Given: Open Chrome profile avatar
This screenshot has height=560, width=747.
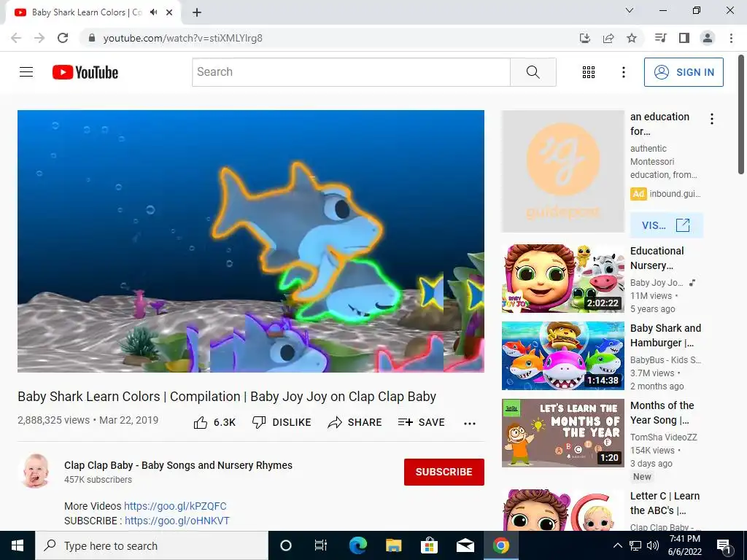Looking at the screenshot, I should [708, 38].
